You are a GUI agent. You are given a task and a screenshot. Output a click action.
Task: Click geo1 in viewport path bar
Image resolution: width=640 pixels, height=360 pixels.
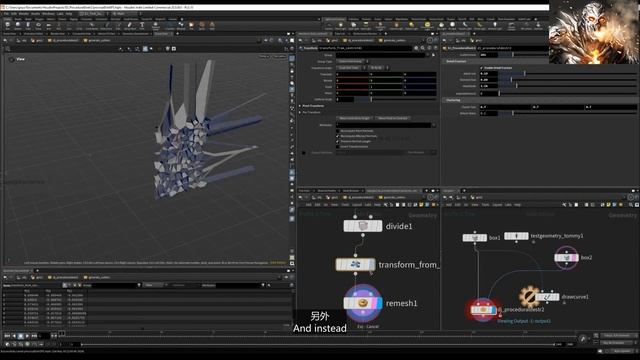coord(40,40)
